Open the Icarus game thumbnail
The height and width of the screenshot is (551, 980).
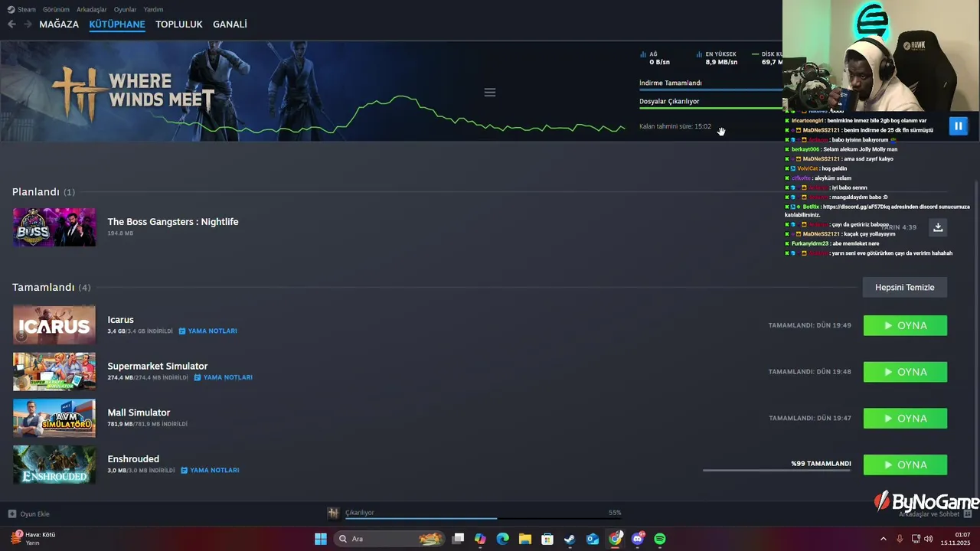click(x=54, y=325)
